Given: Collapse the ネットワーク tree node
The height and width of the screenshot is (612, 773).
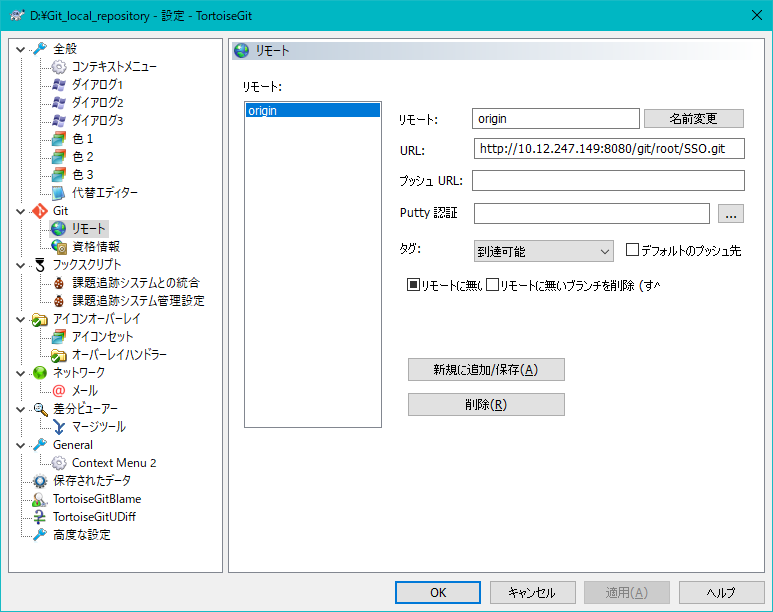Looking at the screenshot, I should coord(21,373).
